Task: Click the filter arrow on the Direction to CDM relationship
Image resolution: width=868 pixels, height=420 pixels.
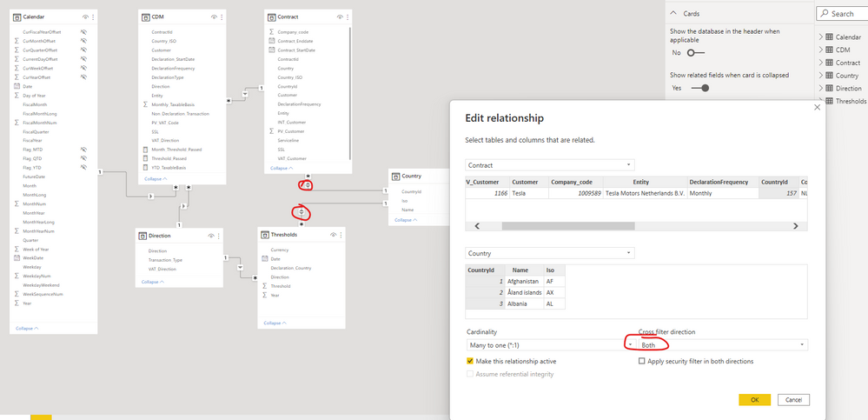Action: point(182,207)
